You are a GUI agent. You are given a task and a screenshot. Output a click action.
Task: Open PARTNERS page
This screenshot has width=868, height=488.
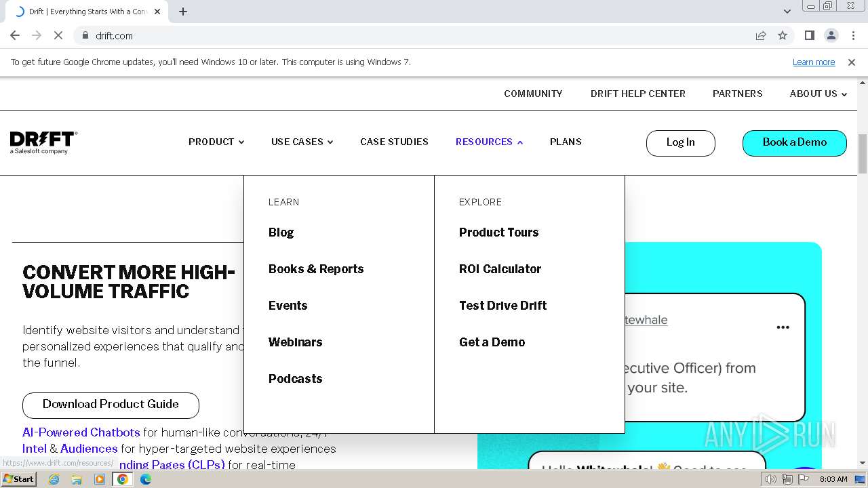click(737, 94)
